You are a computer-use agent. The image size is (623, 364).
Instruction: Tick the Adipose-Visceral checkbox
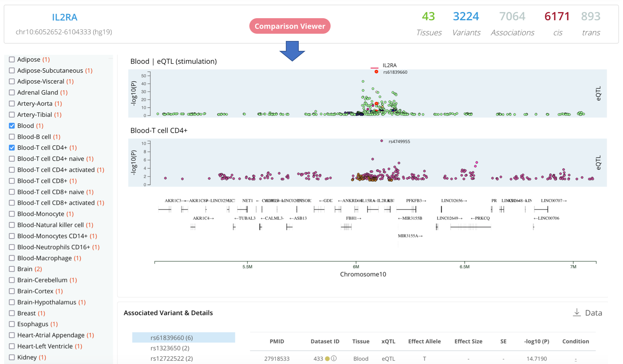[x=12, y=81]
